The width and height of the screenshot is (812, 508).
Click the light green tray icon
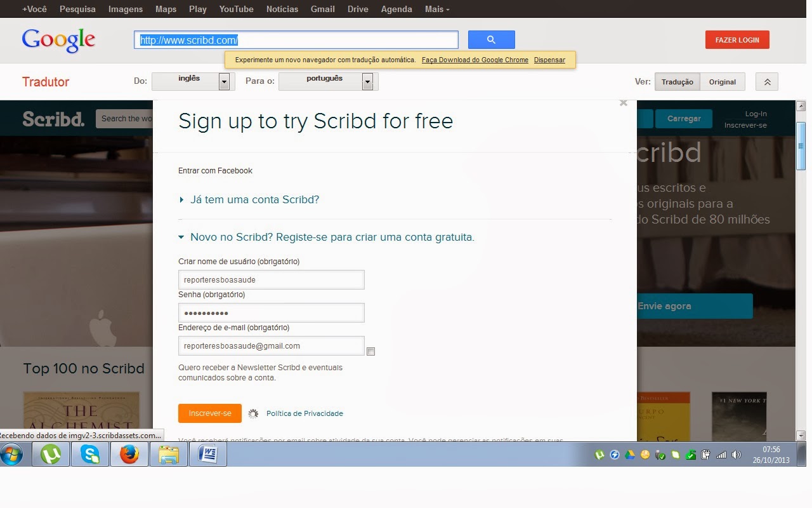[676, 455]
